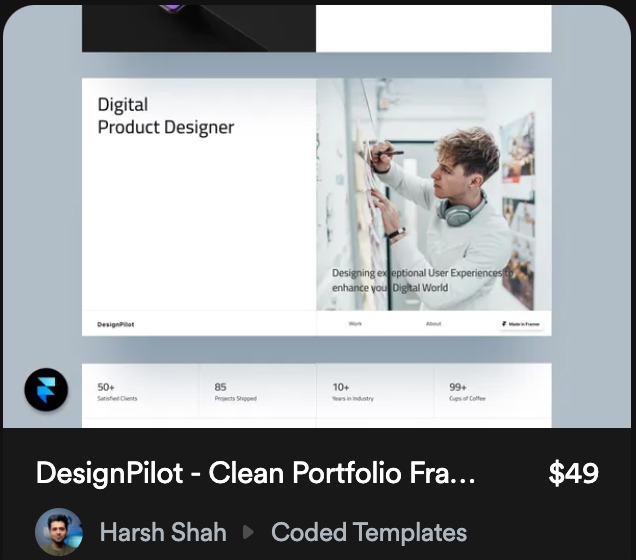This screenshot has width=636, height=560.
Task: Open the Coded Templates category
Action: coord(369,532)
